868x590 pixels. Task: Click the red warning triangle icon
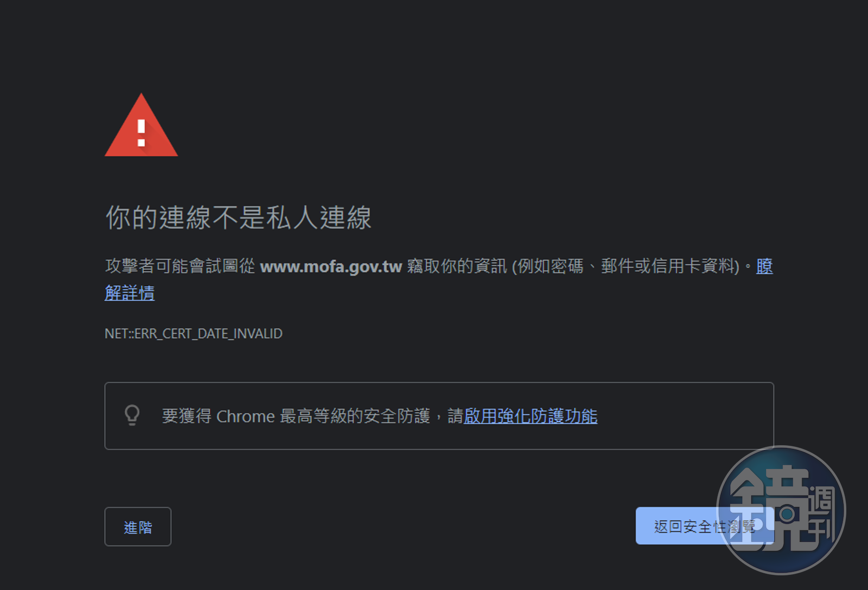click(x=141, y=125)
